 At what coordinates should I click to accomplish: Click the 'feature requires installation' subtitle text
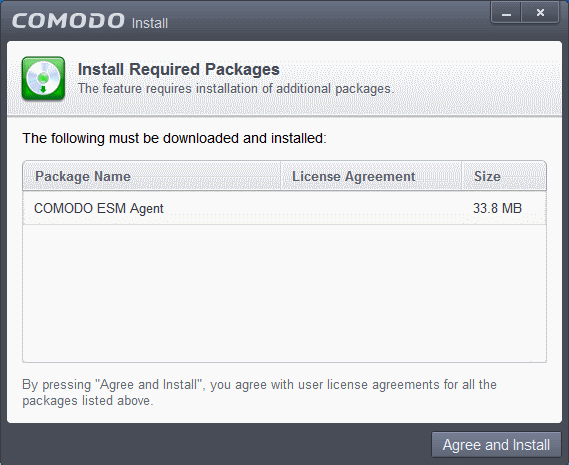coord(236,89)
